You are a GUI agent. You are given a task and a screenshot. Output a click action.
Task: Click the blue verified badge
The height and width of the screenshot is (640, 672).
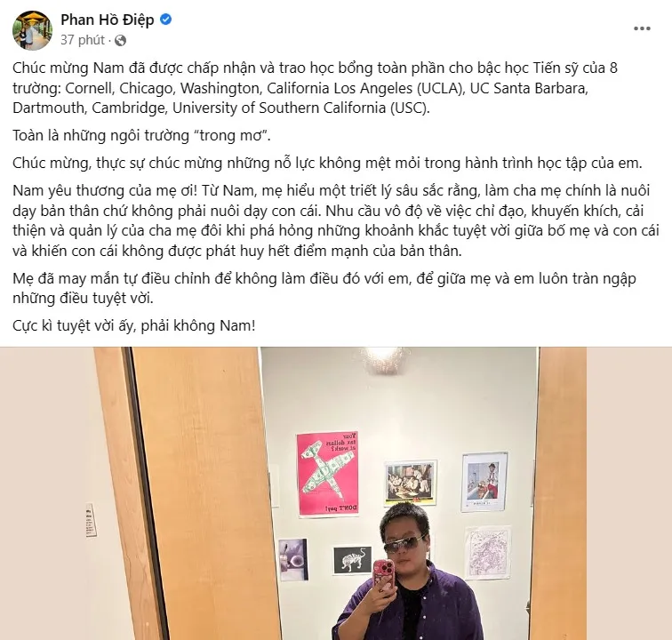click(166, 20)
